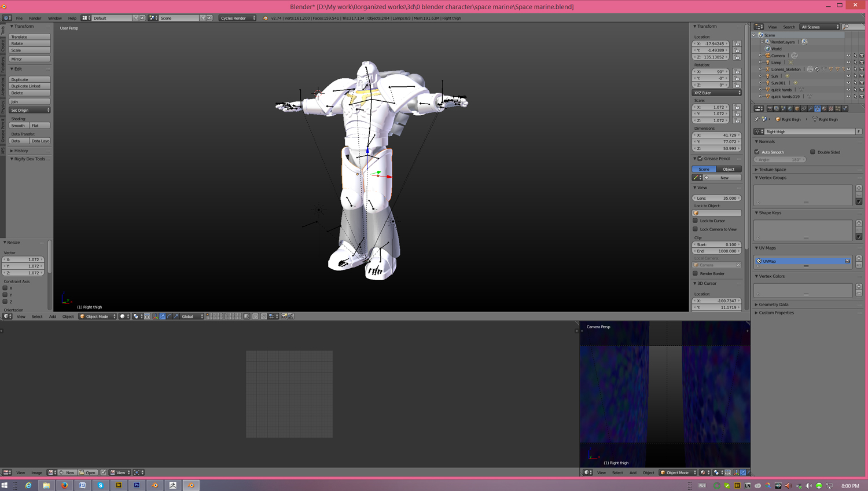
Task: Enable the Lock Camera to View checkbox
Action: click(696, 229)
